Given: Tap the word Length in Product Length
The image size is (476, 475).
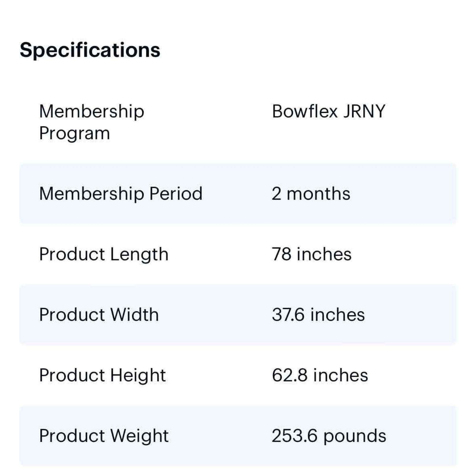Looking at the screenshot, I should pos(139,254).
